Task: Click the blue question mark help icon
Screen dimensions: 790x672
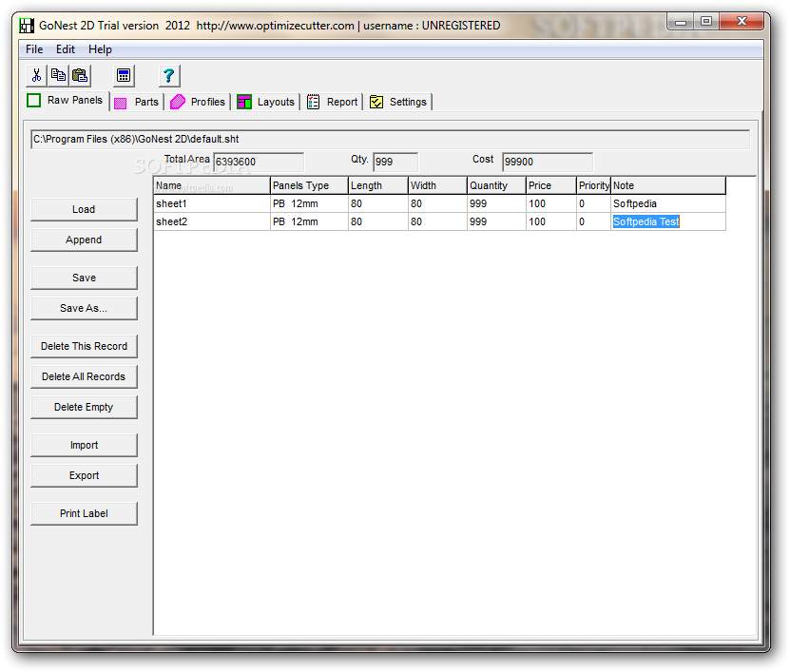Action: (169, 75)
